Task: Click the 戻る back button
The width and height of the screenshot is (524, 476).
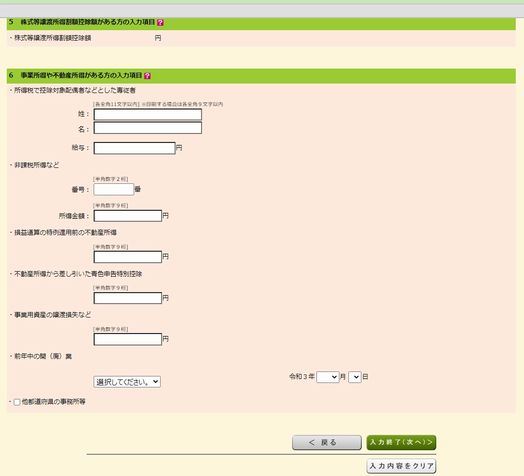Action: coord(327,442)
